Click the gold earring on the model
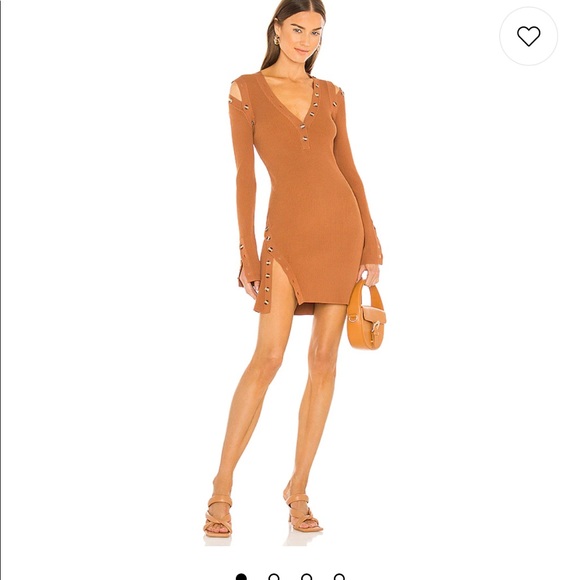Viewport: 580px width, 580px height. click(x=276, y=40)
